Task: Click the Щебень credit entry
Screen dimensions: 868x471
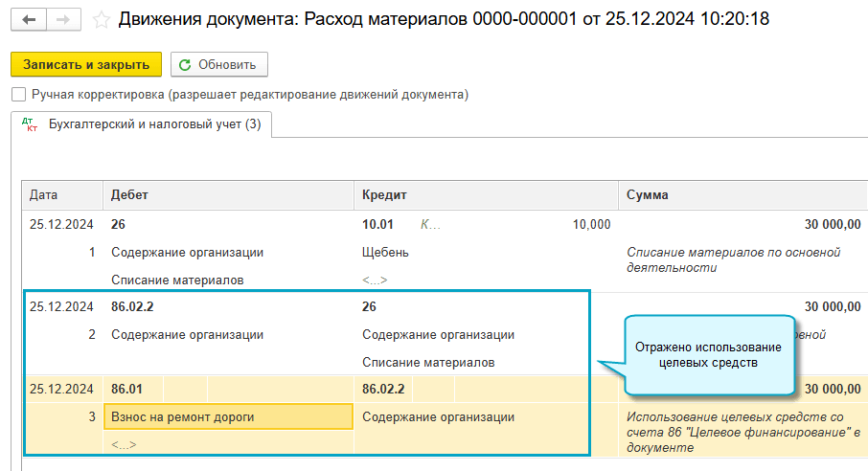Action: (385, 253)
